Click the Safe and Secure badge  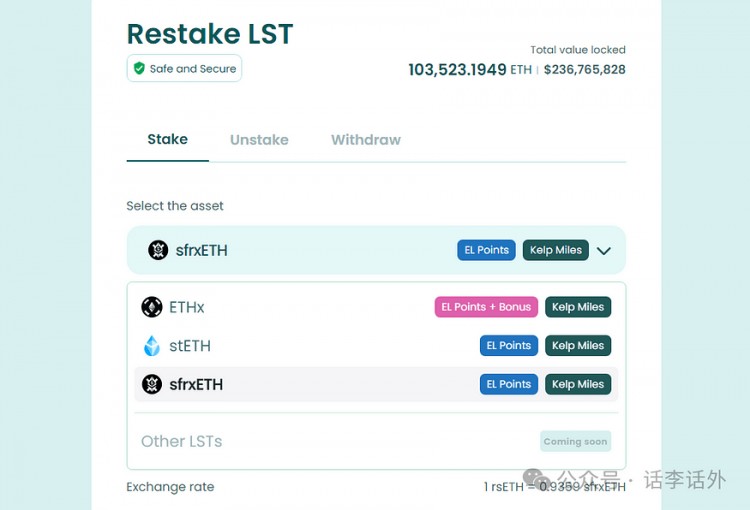point(184,68)
